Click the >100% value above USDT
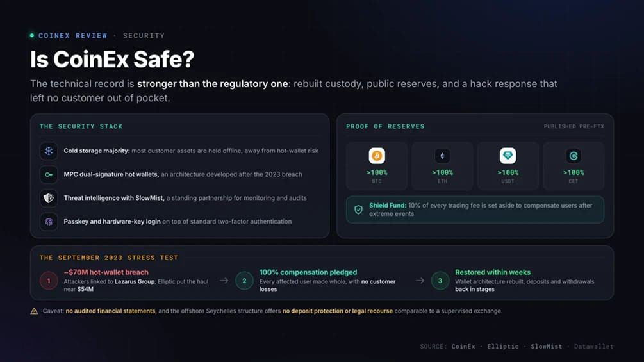 (x=508, y=173)
